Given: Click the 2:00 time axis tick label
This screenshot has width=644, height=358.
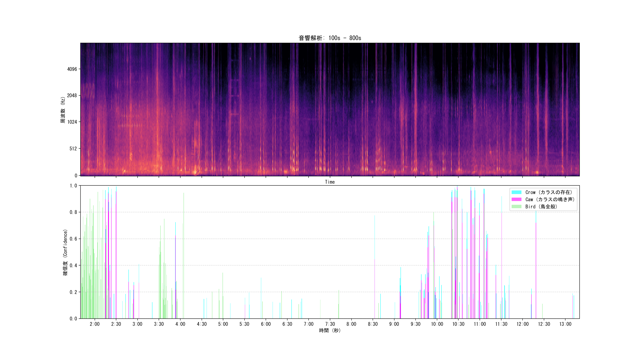Looking at the screenshot, I should 94,324.
